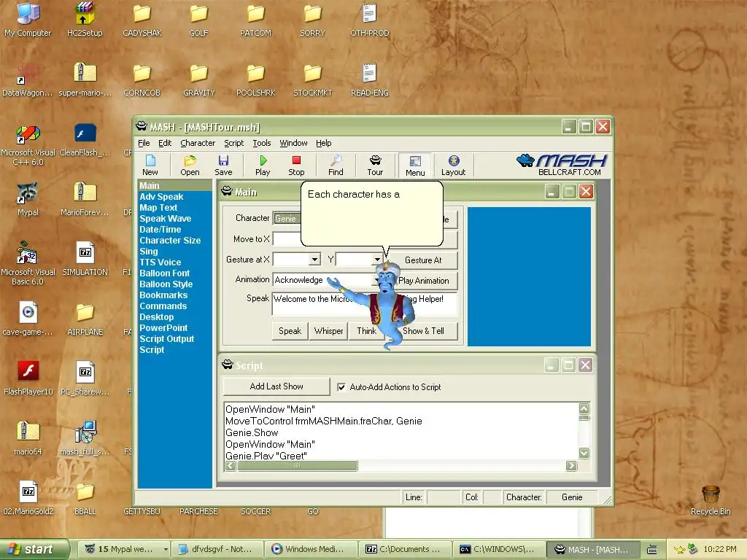Screen dimensions: 747x560
Task: Click the Whisper button
Action: (328, 331)
